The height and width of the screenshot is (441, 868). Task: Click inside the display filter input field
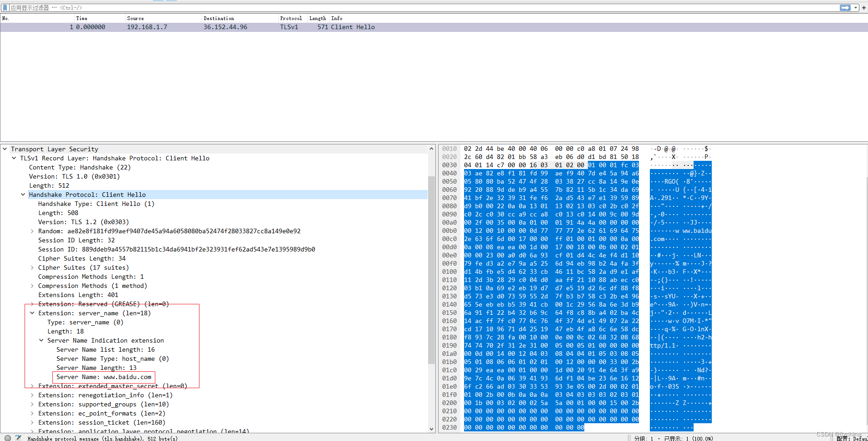pyautogui.click(x=182, y=7)
